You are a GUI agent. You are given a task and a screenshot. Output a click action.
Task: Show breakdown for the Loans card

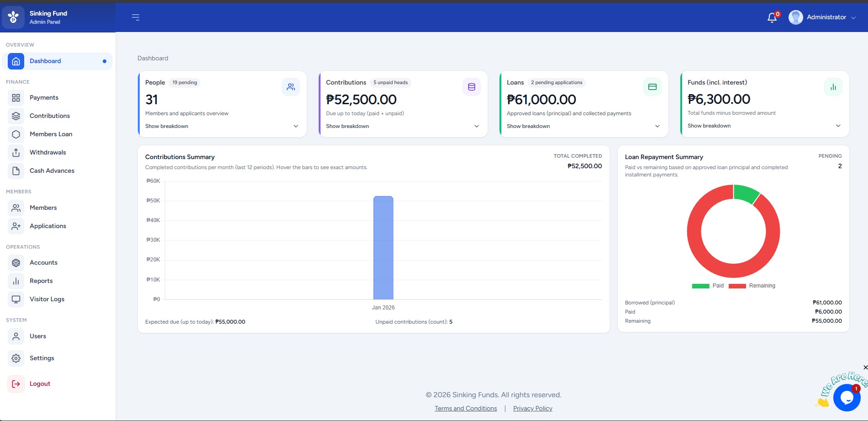pos(583,126)
